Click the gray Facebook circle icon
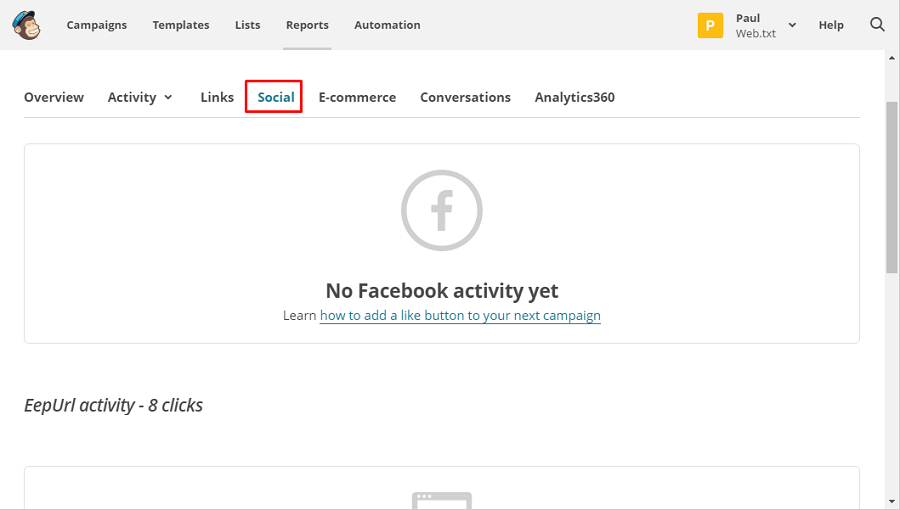Screen dimensions: 900x510 click(441, 211)
